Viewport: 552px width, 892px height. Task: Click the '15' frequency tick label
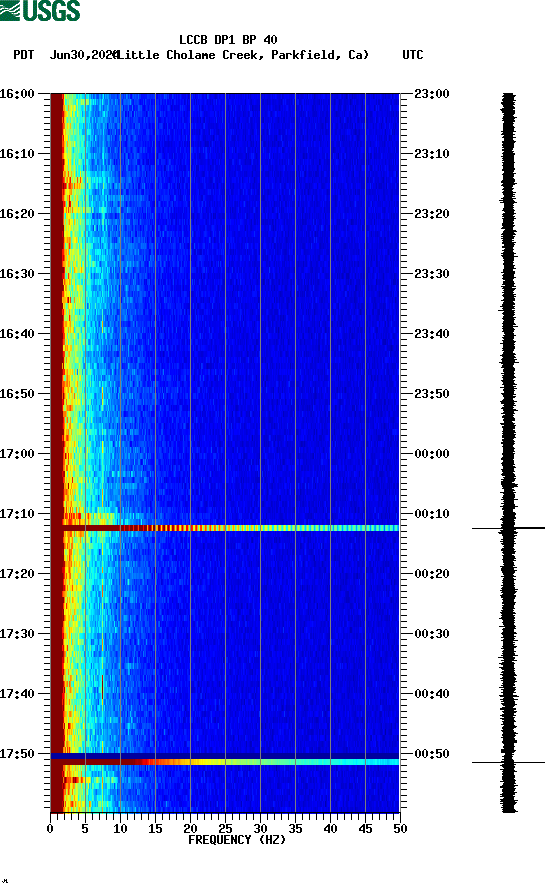click(x=155, y=829)
